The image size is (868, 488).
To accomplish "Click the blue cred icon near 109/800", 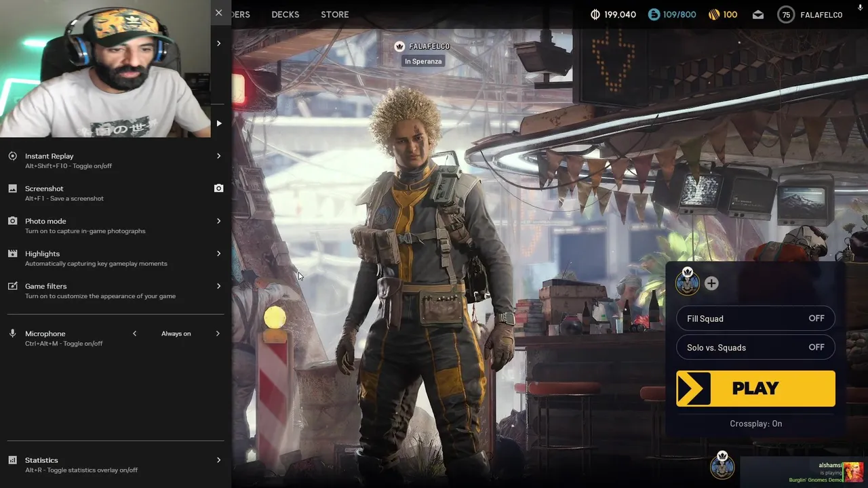I will coord(654,14).
